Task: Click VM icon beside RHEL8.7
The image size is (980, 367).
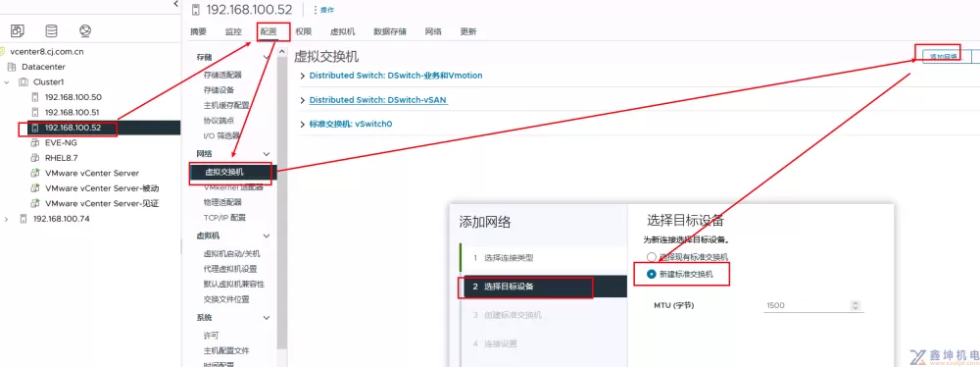Action: pyautogui.click(x=35, y=158)
